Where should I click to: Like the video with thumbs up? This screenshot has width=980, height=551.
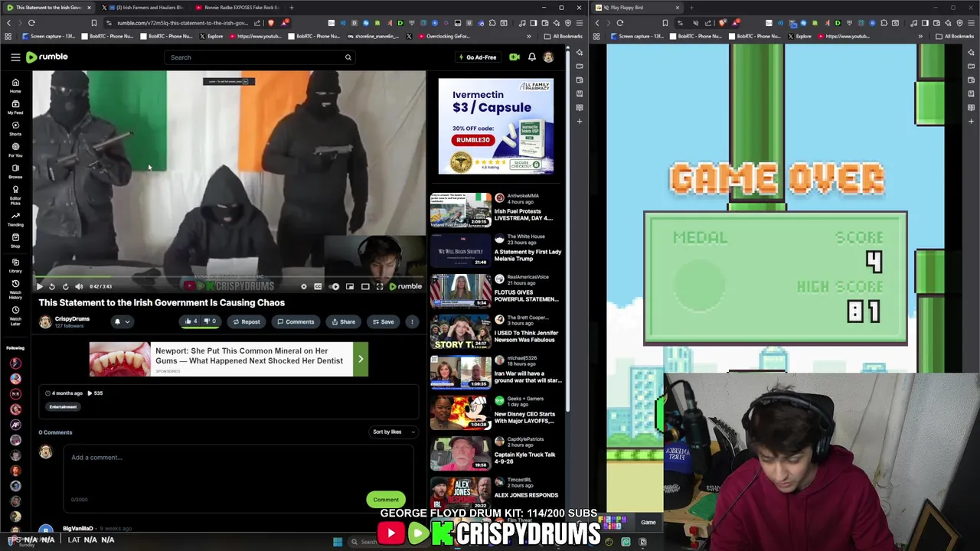191,321
